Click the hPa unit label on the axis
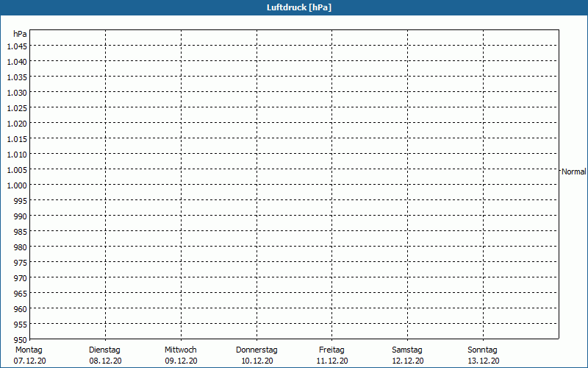This screenshot has width=588, height=368. coord(20,34)
